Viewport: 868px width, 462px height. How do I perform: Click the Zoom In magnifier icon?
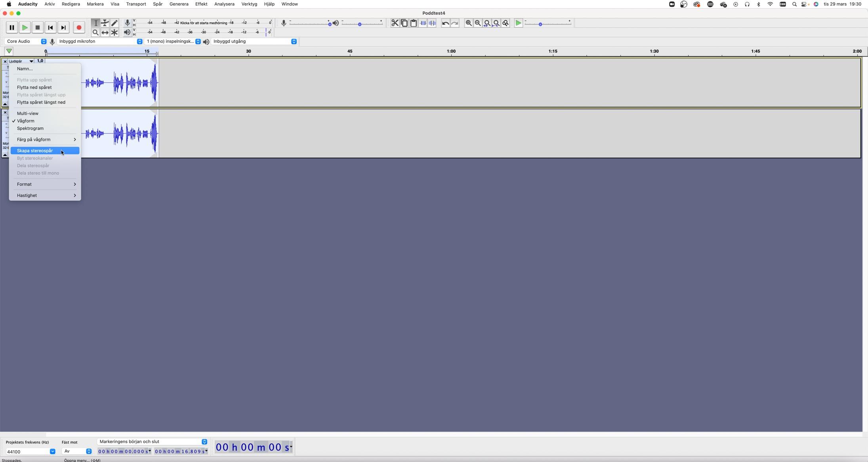coord(468,23)
